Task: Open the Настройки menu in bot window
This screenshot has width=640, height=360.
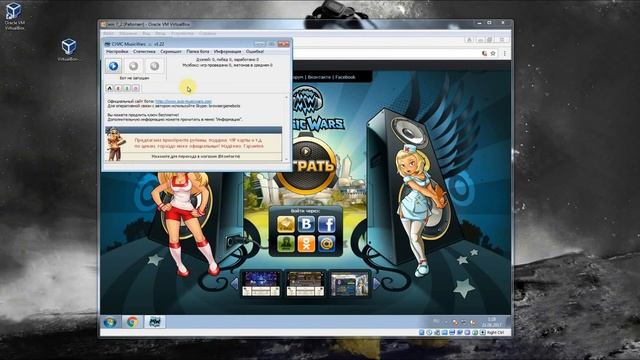Action: [x=117, y=51]
